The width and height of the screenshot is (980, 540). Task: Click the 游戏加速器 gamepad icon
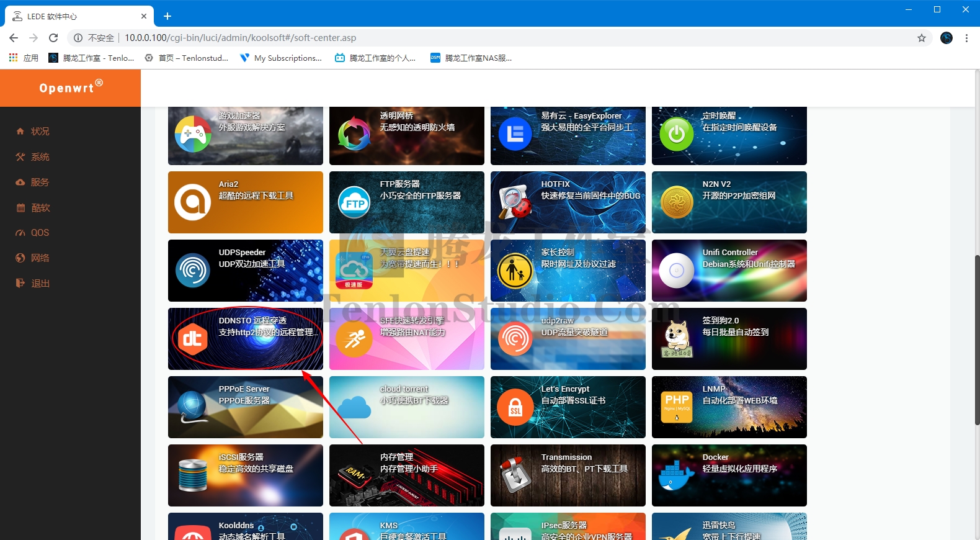click(193, 134)
